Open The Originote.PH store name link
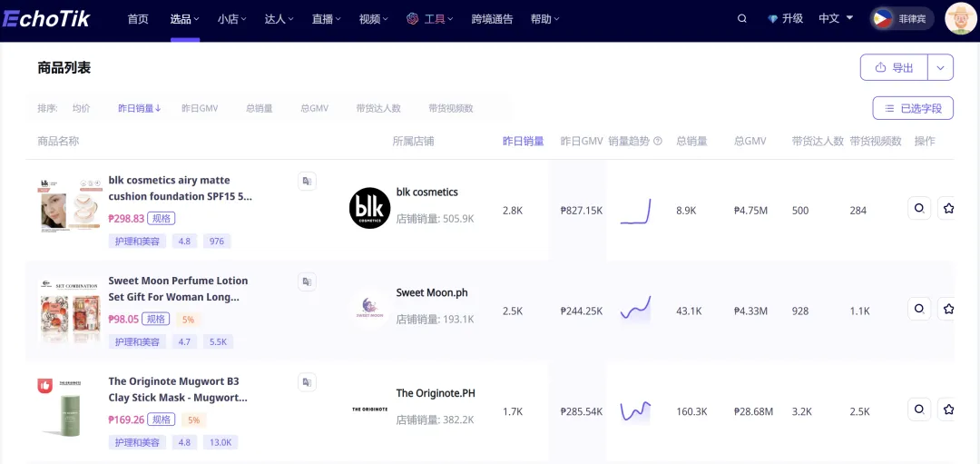Viewport: 980px width, 464px height. pos(436,393)
